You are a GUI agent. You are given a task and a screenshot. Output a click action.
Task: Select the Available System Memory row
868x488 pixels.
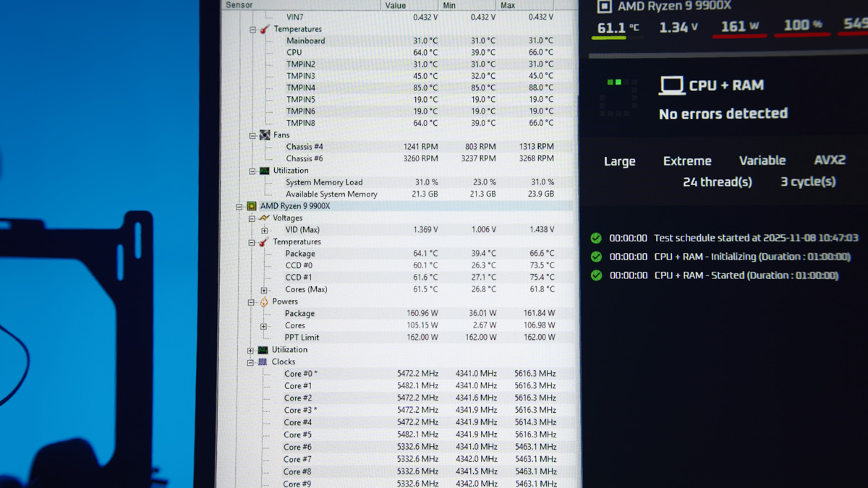click(396, 194)
